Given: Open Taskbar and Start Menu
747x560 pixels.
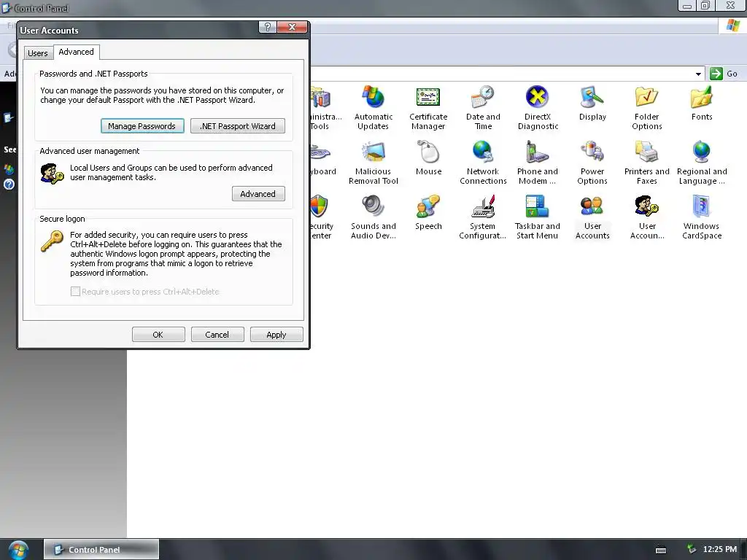Looking at the screenshot, I should click(x=538, y=217).
